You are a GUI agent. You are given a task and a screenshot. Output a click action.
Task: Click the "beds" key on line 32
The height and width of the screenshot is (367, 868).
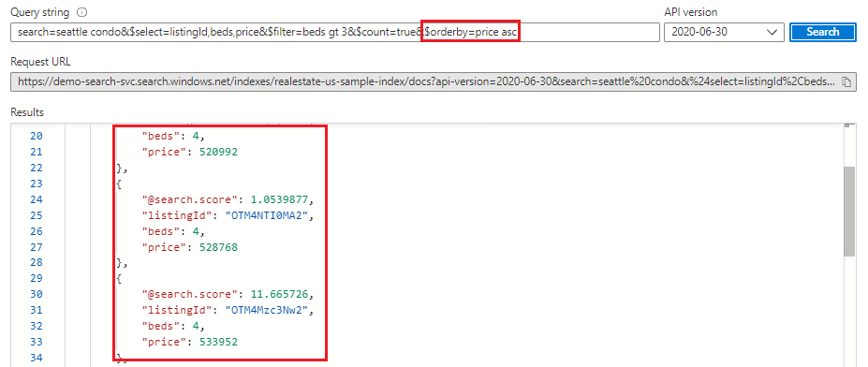161,326
